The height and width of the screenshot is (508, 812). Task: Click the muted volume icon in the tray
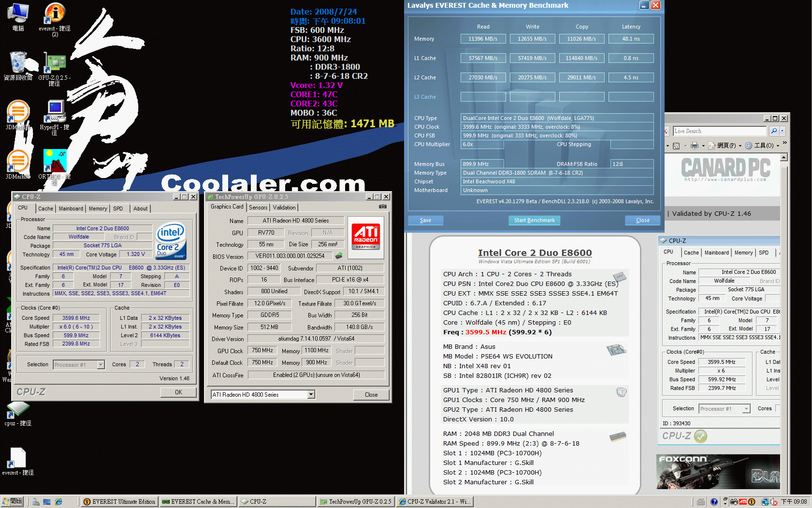(x=773, y=502)
